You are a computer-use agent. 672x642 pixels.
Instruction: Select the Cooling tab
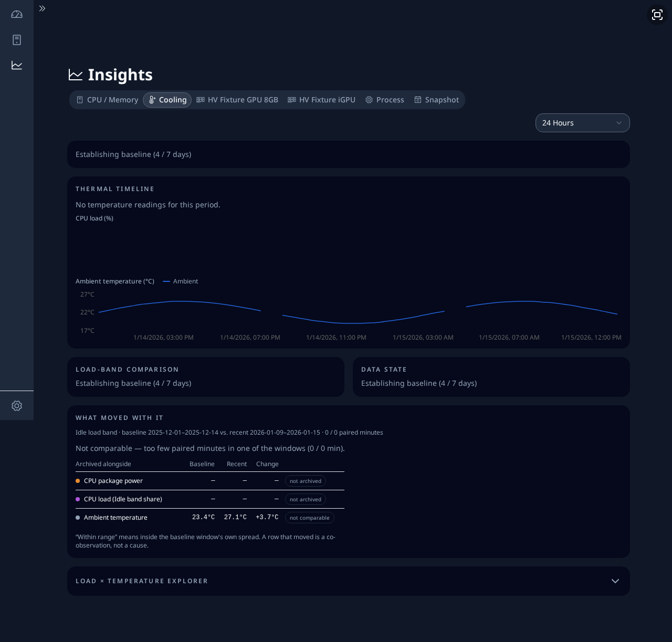tap(167, 100)
